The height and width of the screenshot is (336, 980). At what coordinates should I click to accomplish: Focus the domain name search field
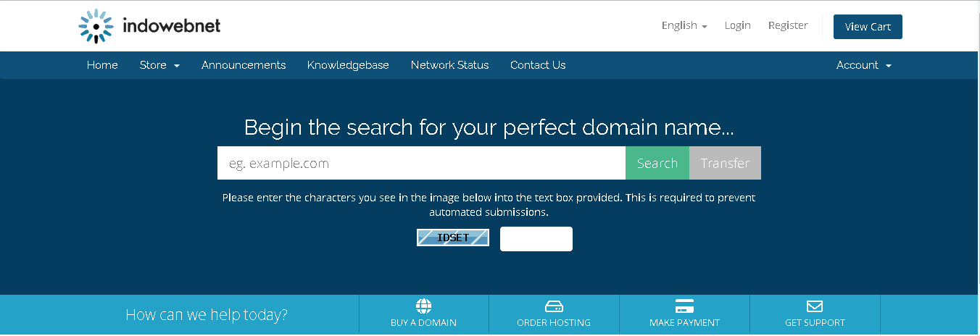[421, 163]
